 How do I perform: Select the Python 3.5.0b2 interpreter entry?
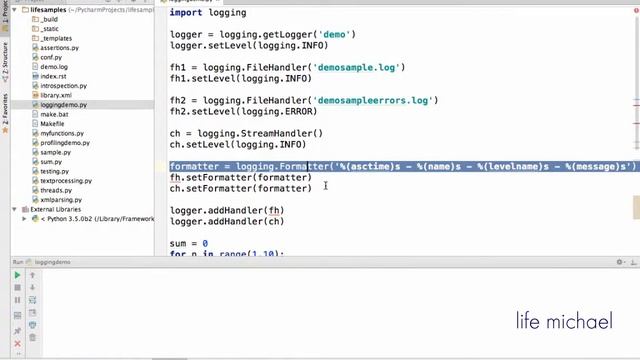(98, 219)
